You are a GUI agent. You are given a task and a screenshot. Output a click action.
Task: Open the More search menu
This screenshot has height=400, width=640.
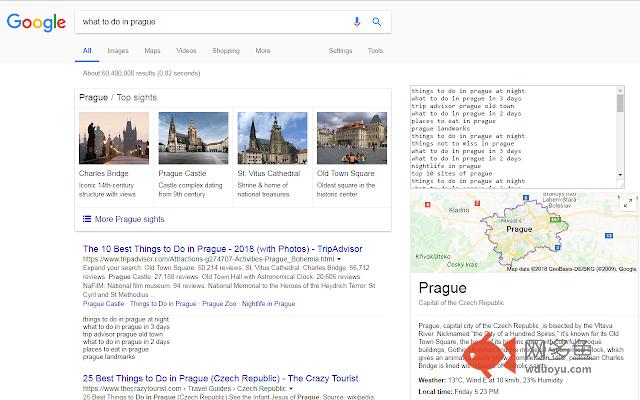click(263, 51)
